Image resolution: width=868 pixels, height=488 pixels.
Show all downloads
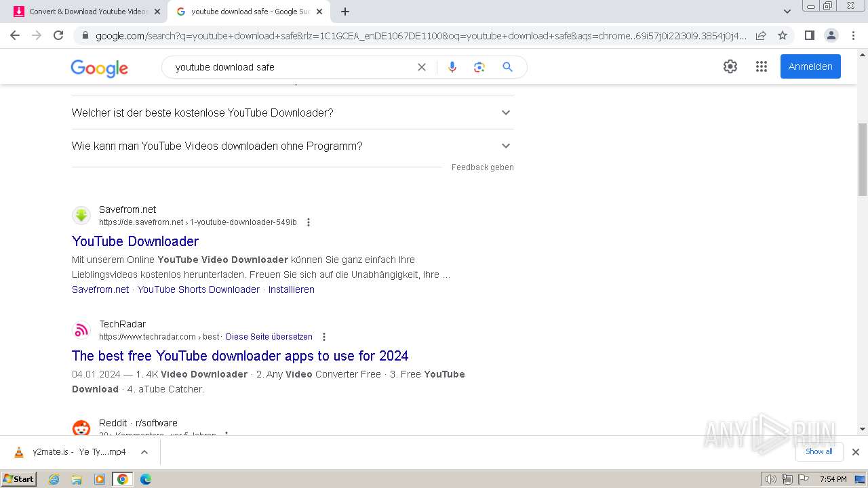click(x=819, y=451)
